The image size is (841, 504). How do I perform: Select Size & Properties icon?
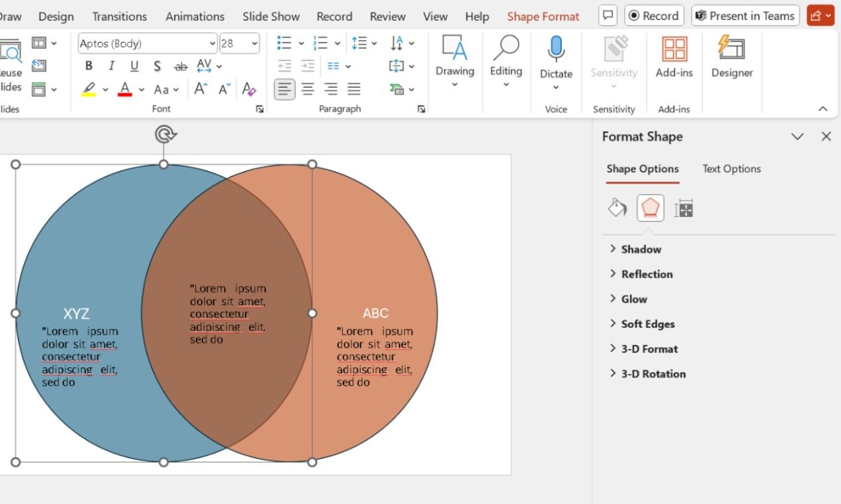pos(684,208)
